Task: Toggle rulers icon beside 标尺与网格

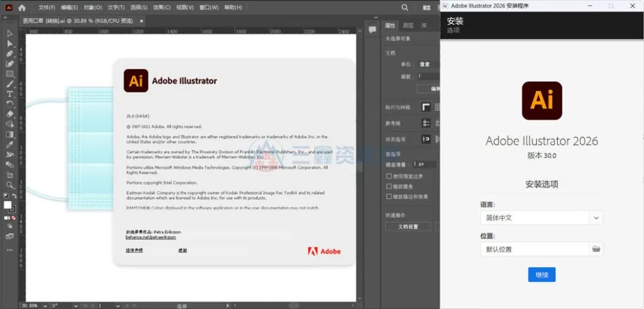Action: click(x=426, y=107)
